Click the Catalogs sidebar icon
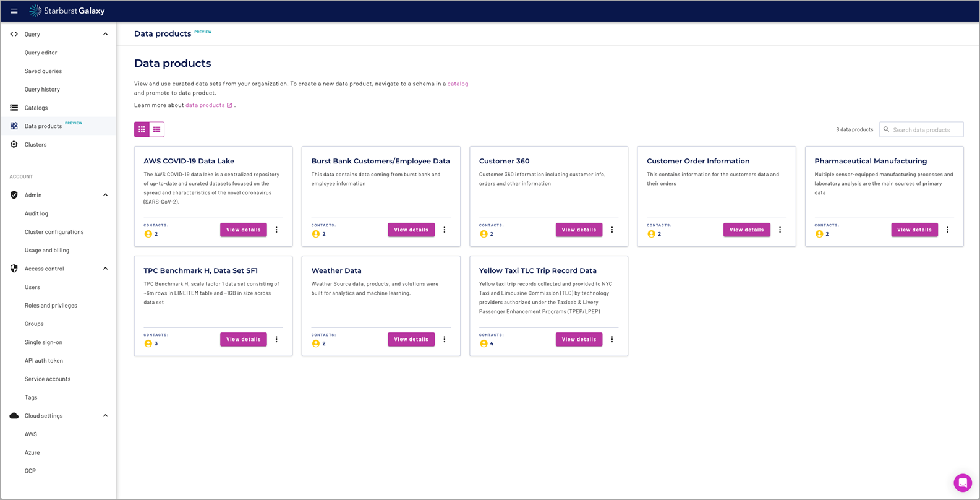The width and height of the screenshot is (980, 500). pyautogui.click(x=14, y=108)
